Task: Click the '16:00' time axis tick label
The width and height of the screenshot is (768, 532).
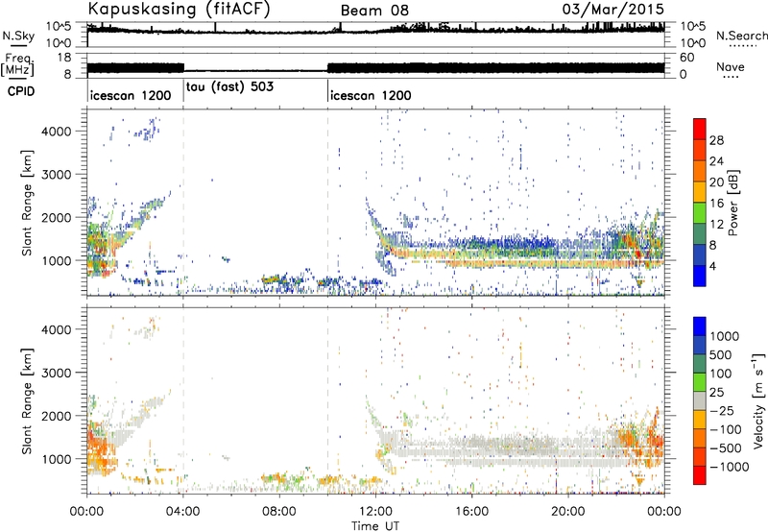Action: pos(471,512)
